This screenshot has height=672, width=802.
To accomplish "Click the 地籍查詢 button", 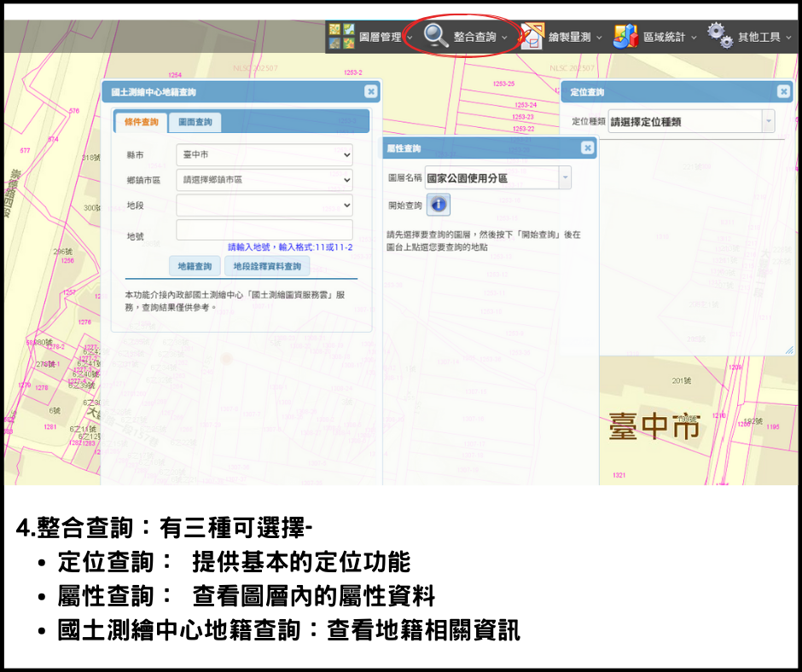I will pyautogui.click(x=195, y=267).
